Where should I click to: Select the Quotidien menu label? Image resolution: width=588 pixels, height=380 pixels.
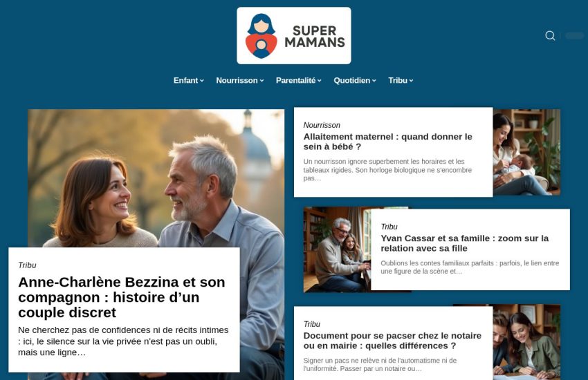tap(351, 81)
